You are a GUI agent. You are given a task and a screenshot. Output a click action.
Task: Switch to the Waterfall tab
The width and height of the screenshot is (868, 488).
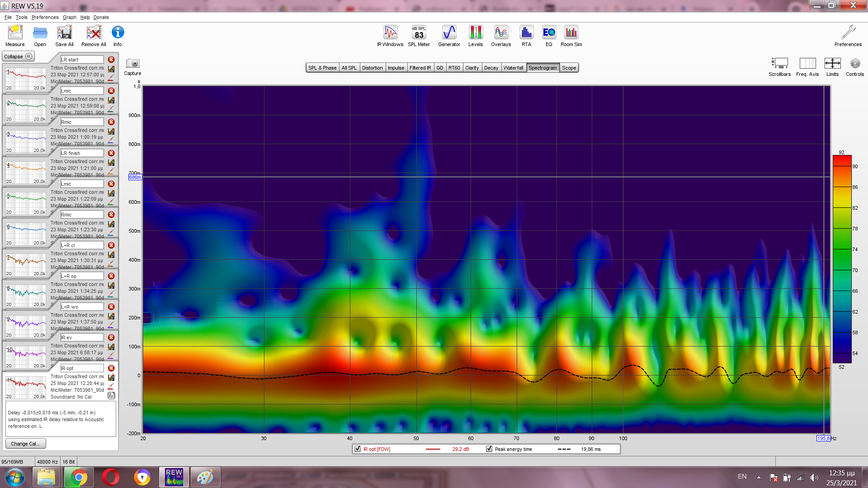coord(513,68)
